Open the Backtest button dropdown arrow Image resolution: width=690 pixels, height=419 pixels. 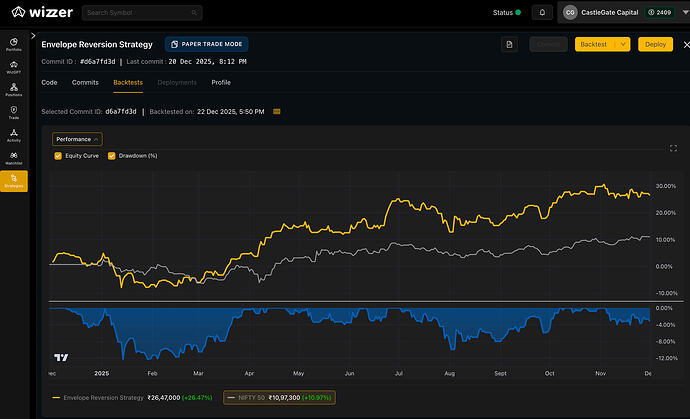click(623, 44)
